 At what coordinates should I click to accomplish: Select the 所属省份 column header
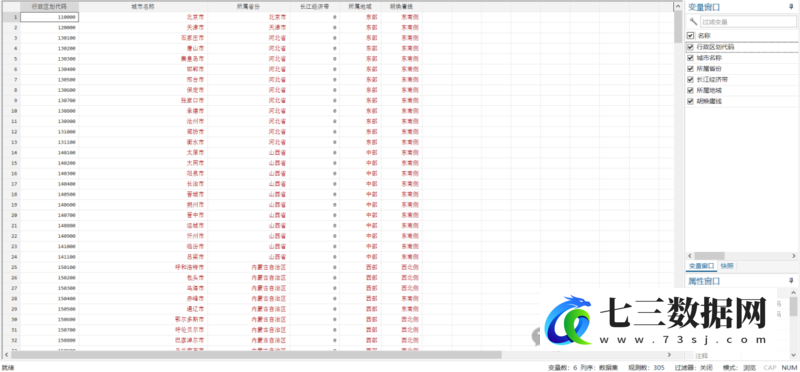pyautogui.click(x=248, y=7)
